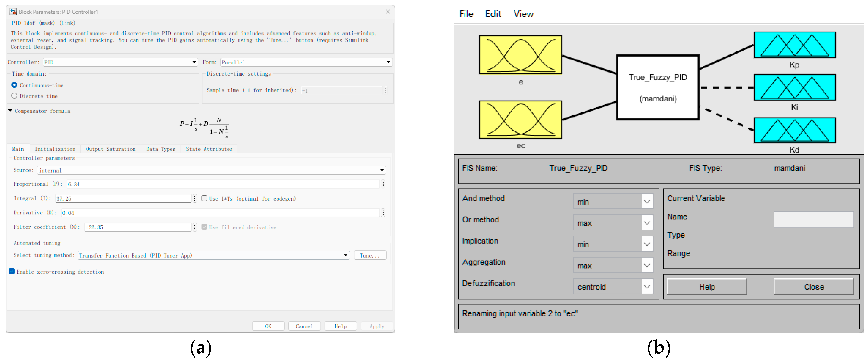Collapse the Compensator formula section

(10, 111)
